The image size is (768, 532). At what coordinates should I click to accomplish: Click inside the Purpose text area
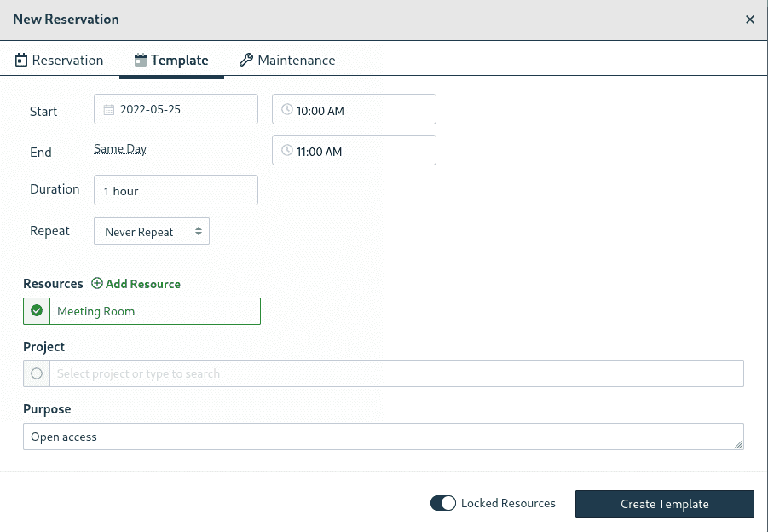coord(384,436)
